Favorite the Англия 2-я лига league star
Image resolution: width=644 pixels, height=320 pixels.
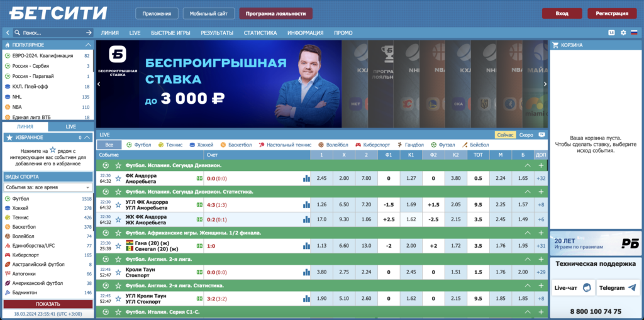pos(118,259)
